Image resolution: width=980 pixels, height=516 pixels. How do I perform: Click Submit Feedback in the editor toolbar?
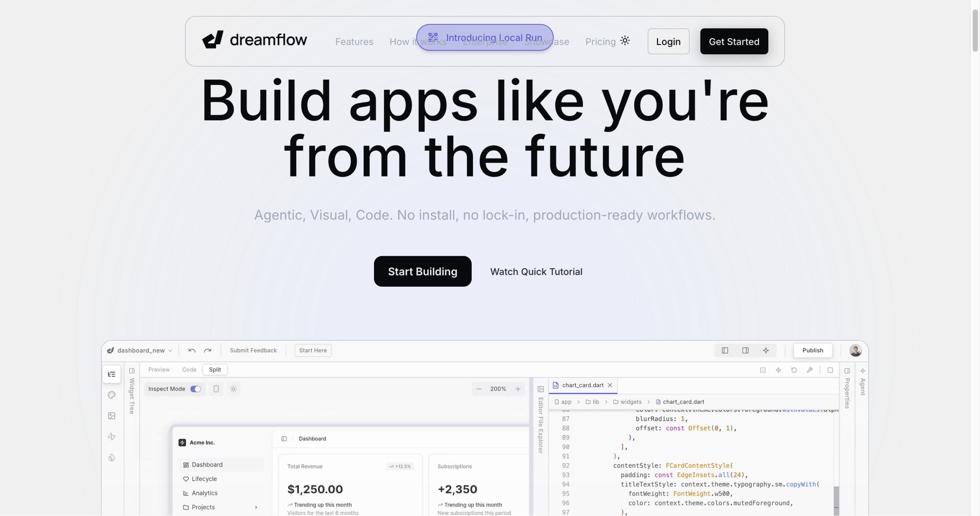click(253, 350)
